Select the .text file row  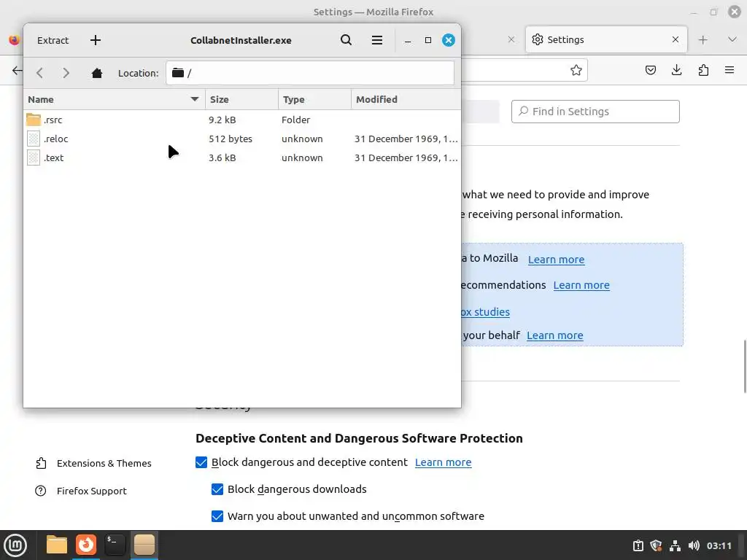tap(242, 158)
